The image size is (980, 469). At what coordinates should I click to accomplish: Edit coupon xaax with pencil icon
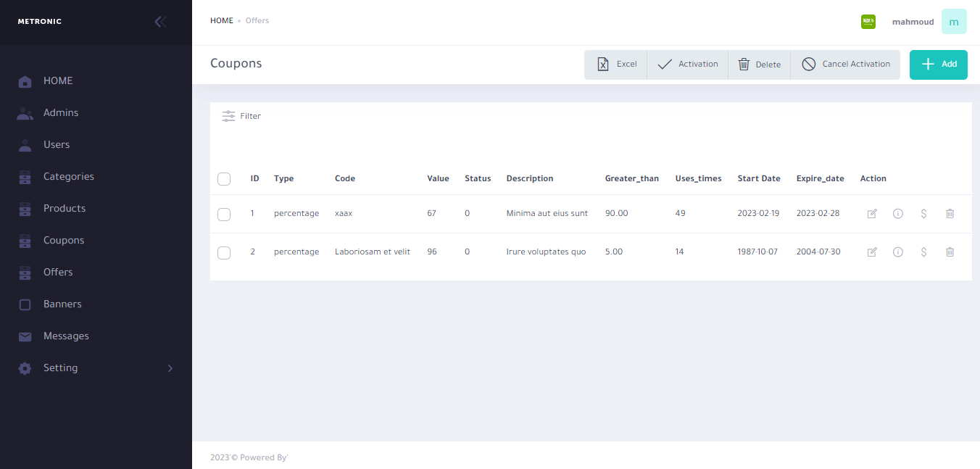[872, 214]
